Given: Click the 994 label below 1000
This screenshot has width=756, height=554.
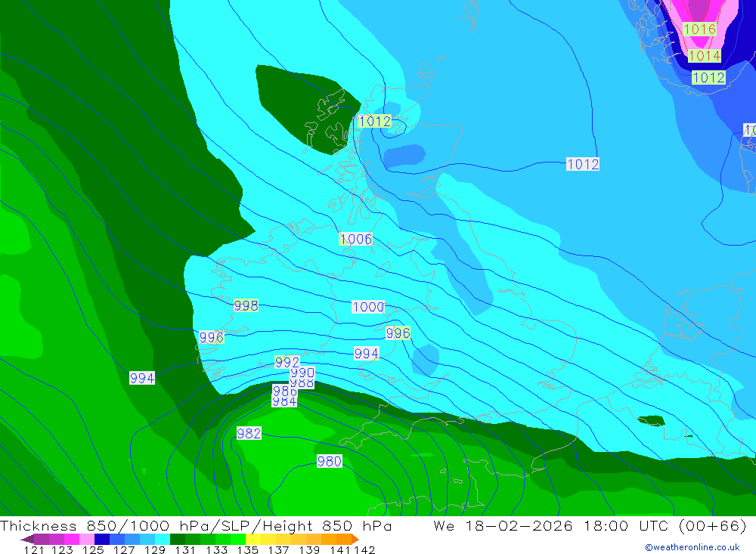Looking at the screenshot, I should tap(367, 354).
